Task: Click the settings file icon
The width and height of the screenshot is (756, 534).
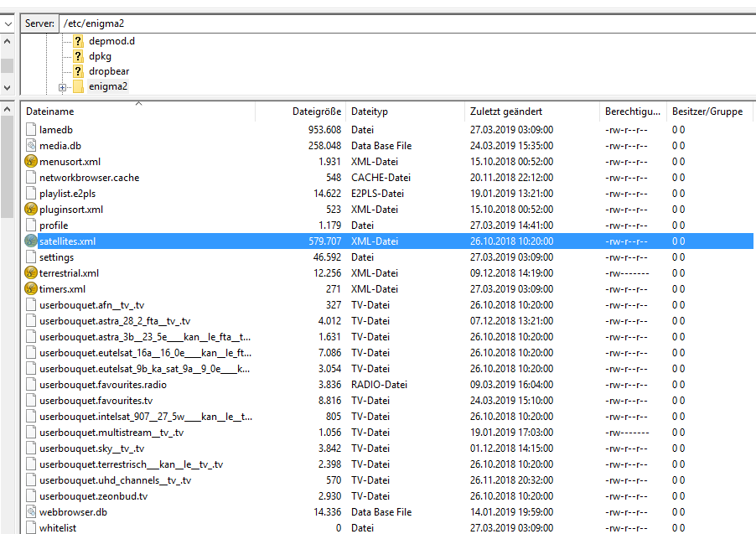Action: [x=31, y=257]
